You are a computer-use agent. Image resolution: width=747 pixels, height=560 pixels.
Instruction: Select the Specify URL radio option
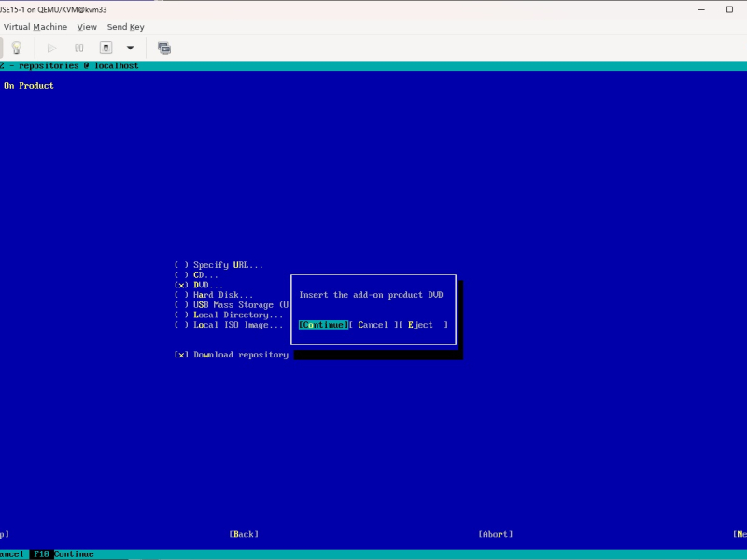tap(218, 265)
